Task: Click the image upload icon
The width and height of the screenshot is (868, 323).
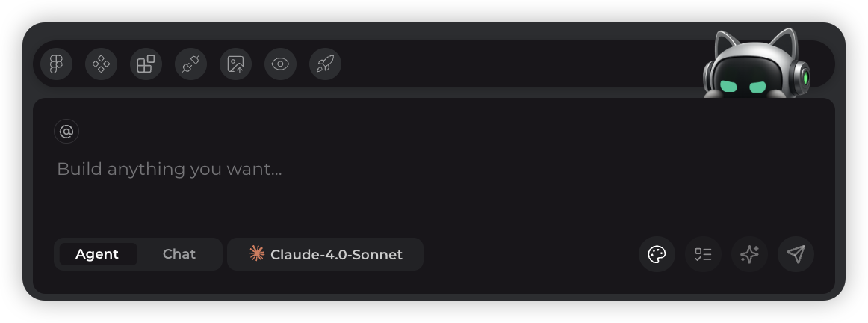Action: coord(235,64)
